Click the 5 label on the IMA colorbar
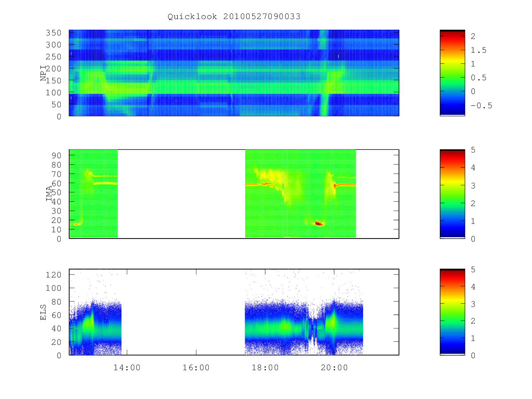The image size is (532, 399). (473, 150)
